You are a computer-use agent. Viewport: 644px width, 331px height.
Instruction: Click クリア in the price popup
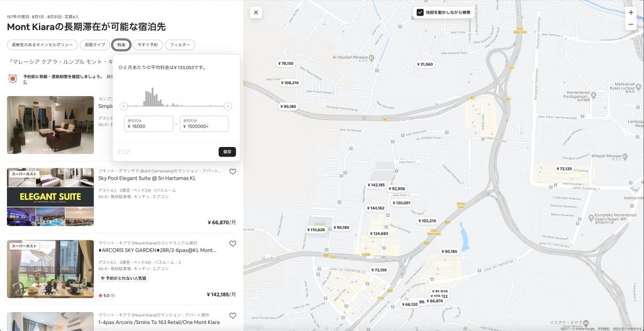click(124, 152)
